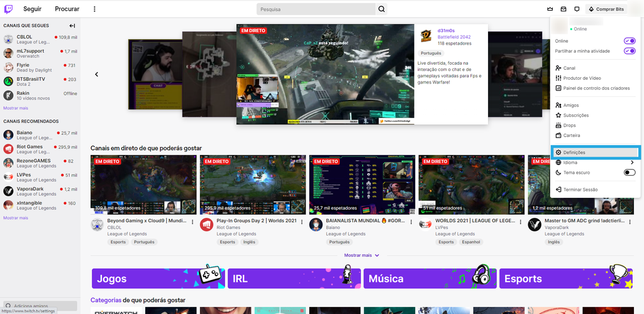The width and height of the screenshot is (644, 314).
Task: Click Terminar Sessão to log out
Action: click(595, 190)
